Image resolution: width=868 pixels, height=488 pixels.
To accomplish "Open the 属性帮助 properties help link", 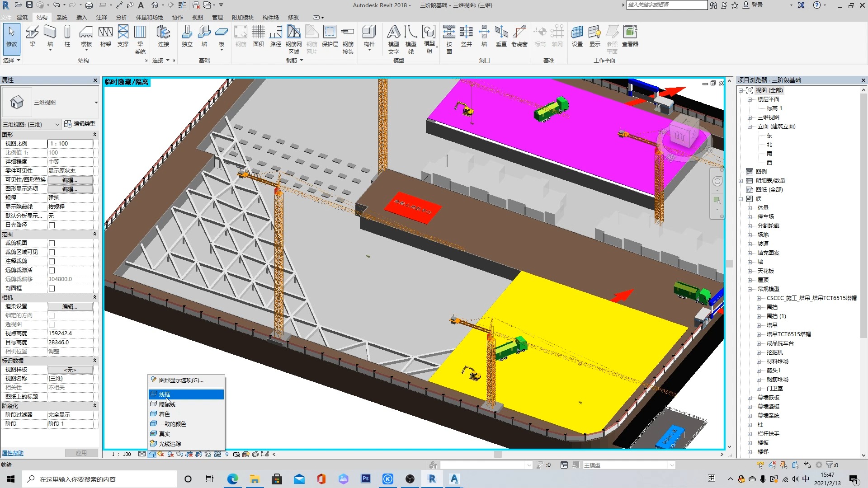I will tap(13, 453).
